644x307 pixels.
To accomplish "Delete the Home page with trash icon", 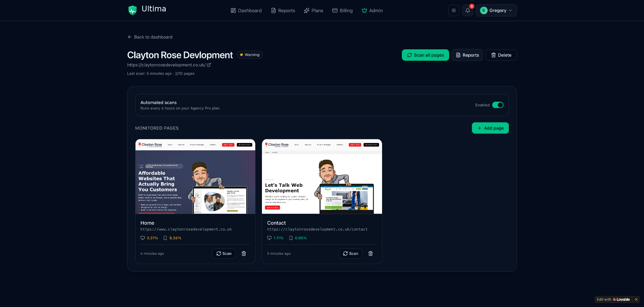I will [x=244, y=254].
